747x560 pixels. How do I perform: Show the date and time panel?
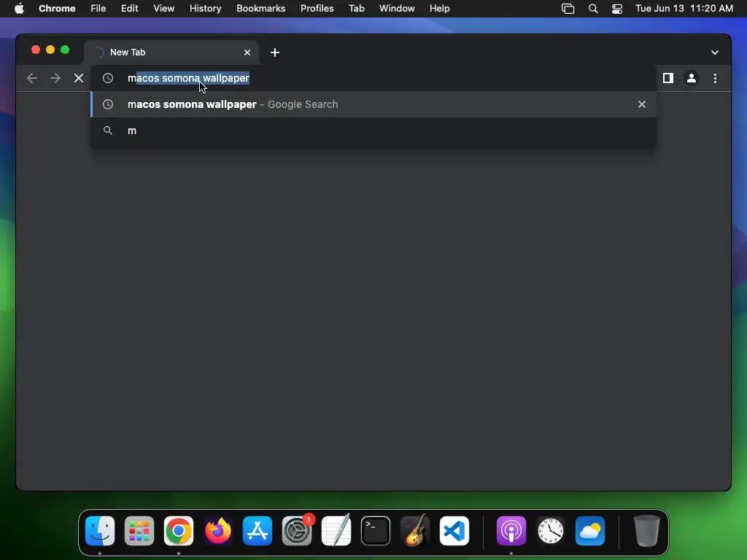coord(684,9)
